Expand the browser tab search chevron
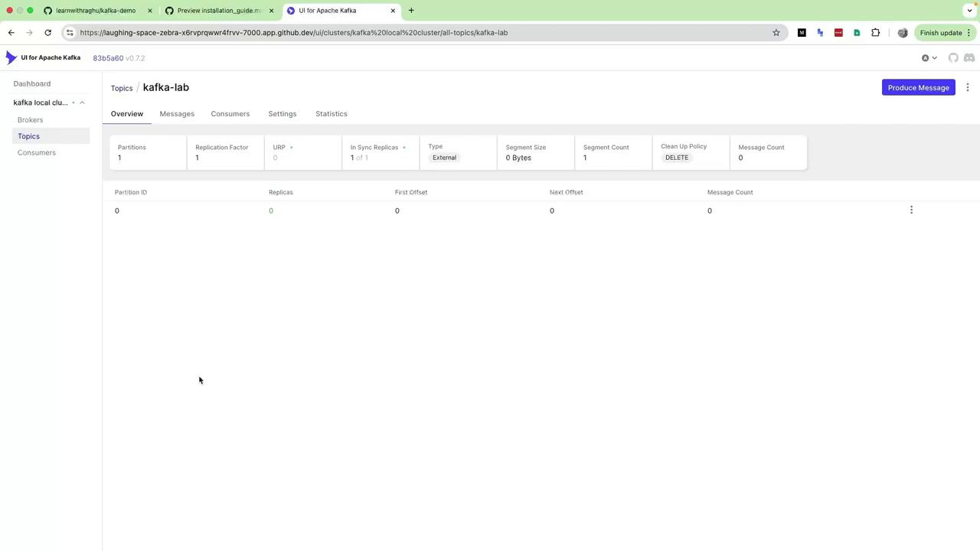 (x=969, y=11)
